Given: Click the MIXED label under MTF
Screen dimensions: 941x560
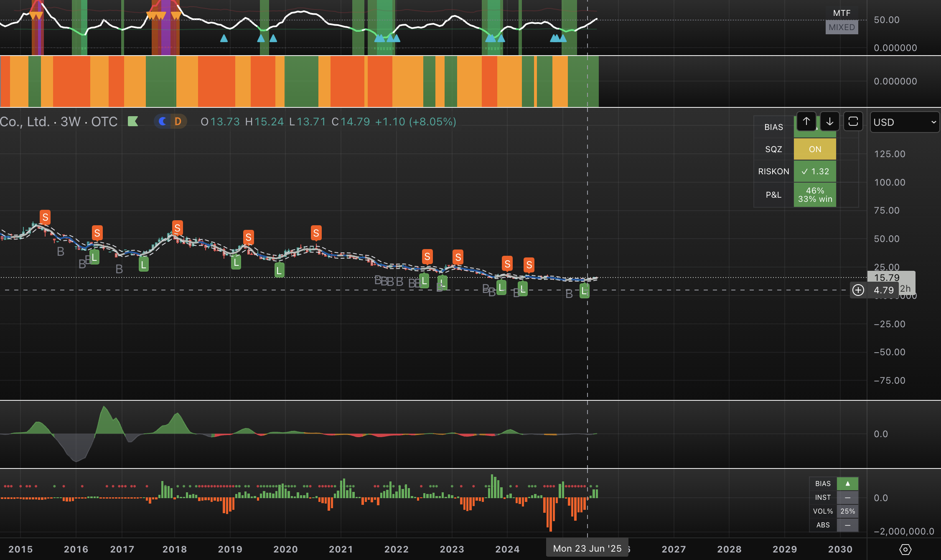Looking at the screenshot, I should 842,27.
